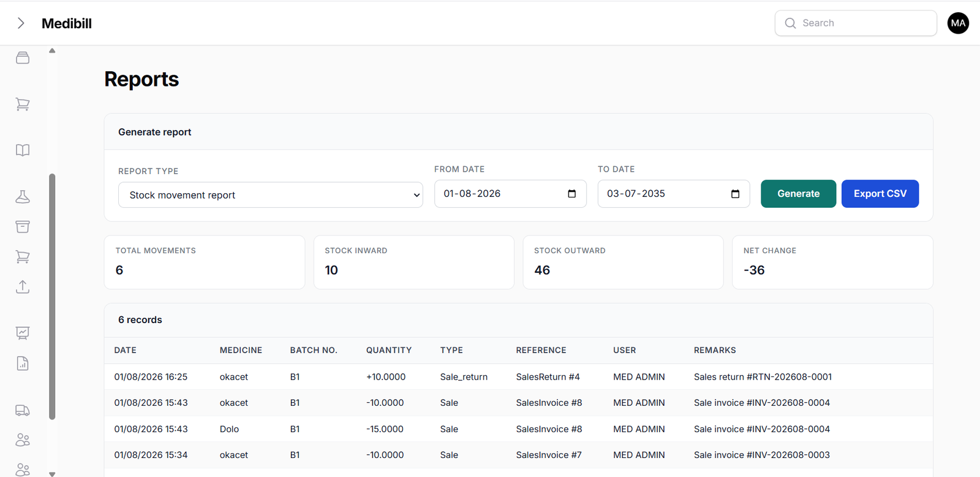This screenshot has height=477, width=980.
Task: Click MED ADMIN in the SalesReturn #4 row
Action: (x=639, y=377)
